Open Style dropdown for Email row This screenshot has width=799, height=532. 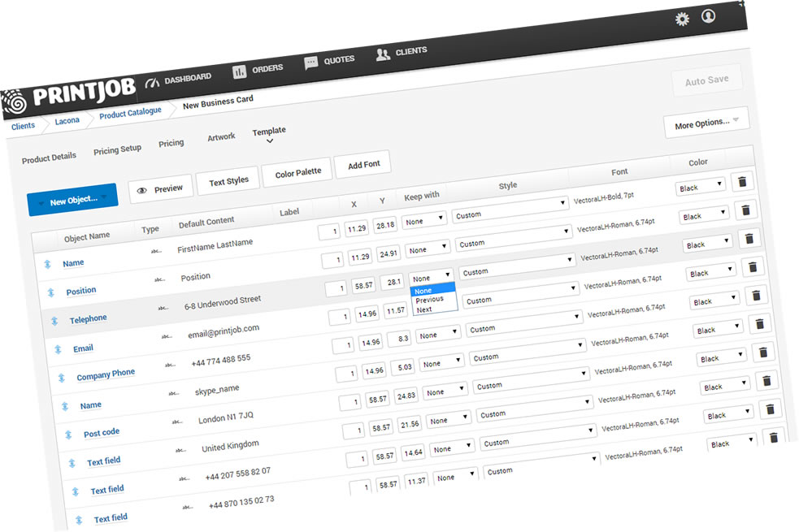521,294
